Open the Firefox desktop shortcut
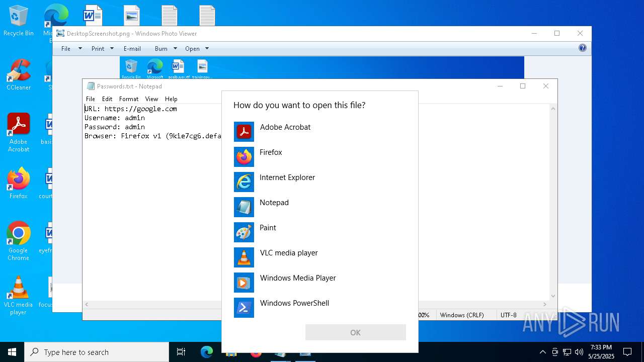The image size is (644, 362). click(x=18, y=184)
